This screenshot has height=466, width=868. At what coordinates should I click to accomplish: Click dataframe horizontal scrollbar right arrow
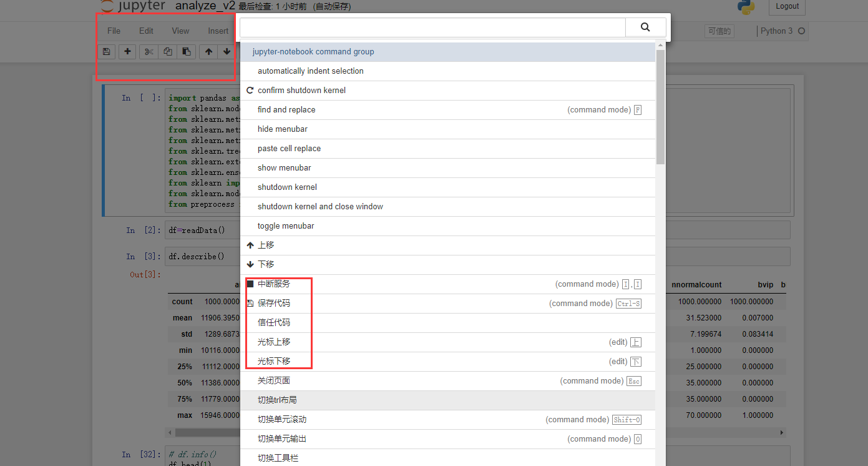[x=782, y=432]
